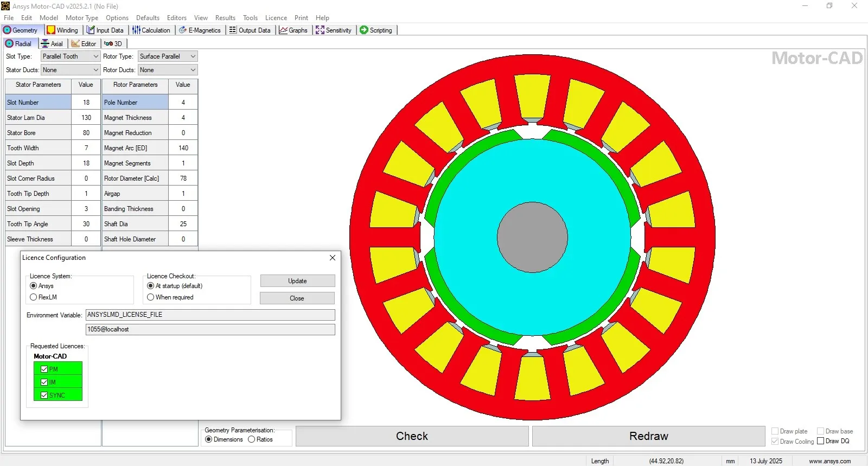Switch to Axial view icon
This screenshot has width=868, height=466.
45,44
